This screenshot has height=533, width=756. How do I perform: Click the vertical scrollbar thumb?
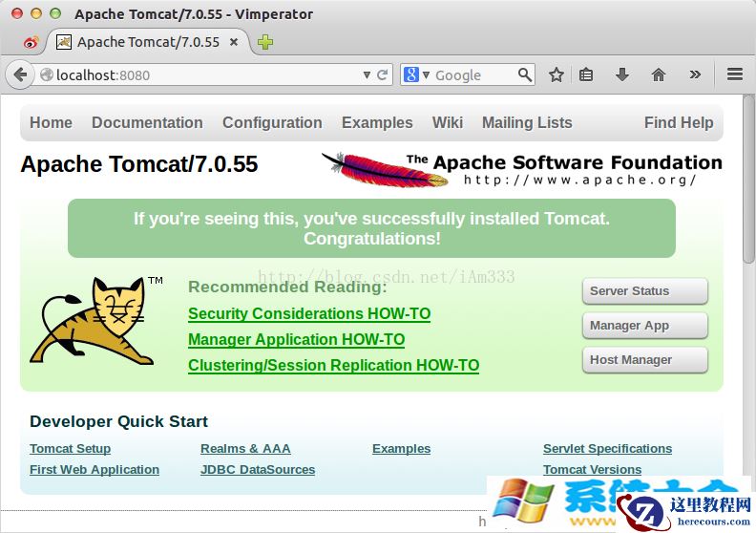(x=748, y=179)
